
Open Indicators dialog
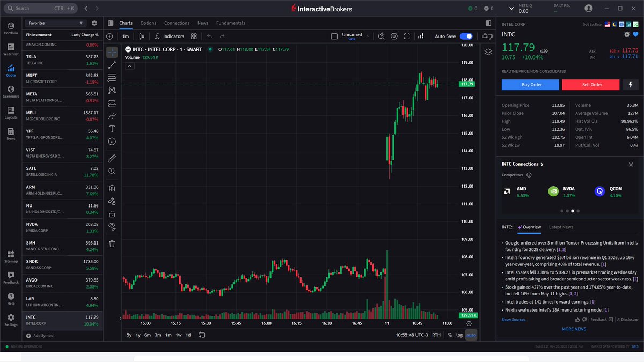coord(169,36)
